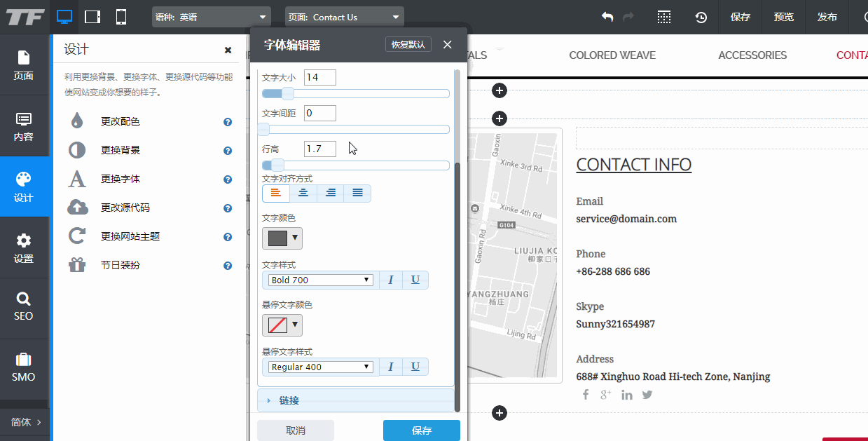Open the COLORED WEAVE nav item

pos(612,55)
